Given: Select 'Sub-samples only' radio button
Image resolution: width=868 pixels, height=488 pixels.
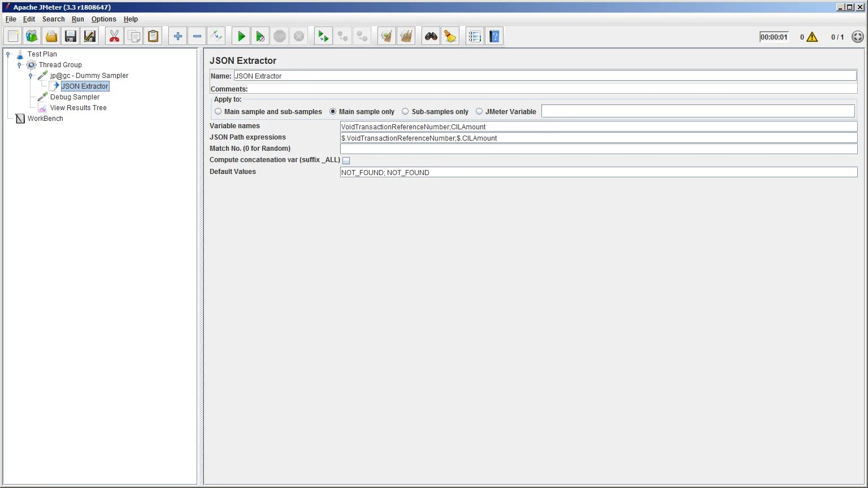Looking at the screenshot, I should click(x=405, y=112).
